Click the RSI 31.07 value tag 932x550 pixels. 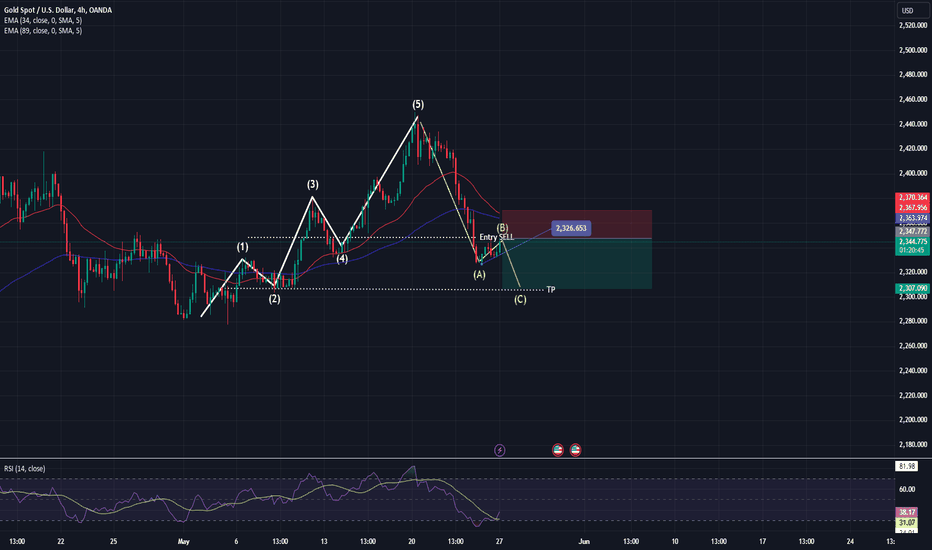[x=907, y=522]
